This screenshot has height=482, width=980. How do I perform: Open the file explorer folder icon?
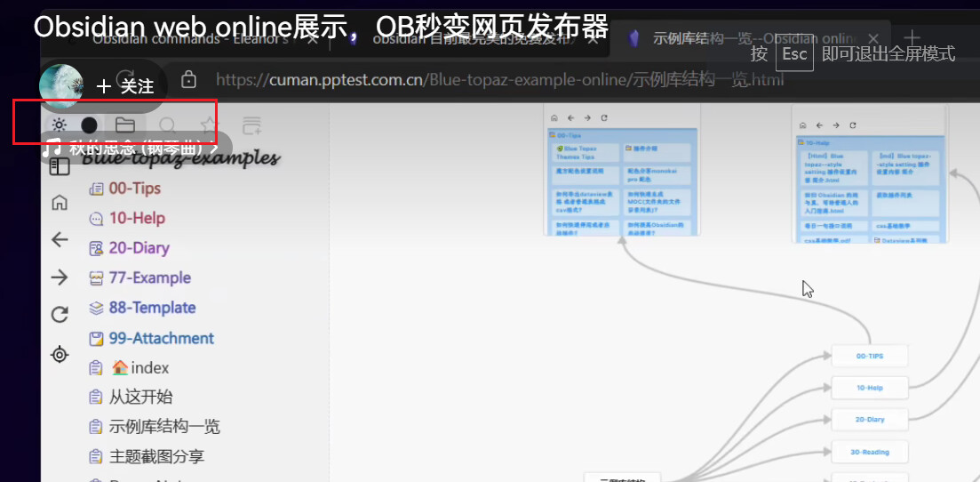click(x=125, y=125)
